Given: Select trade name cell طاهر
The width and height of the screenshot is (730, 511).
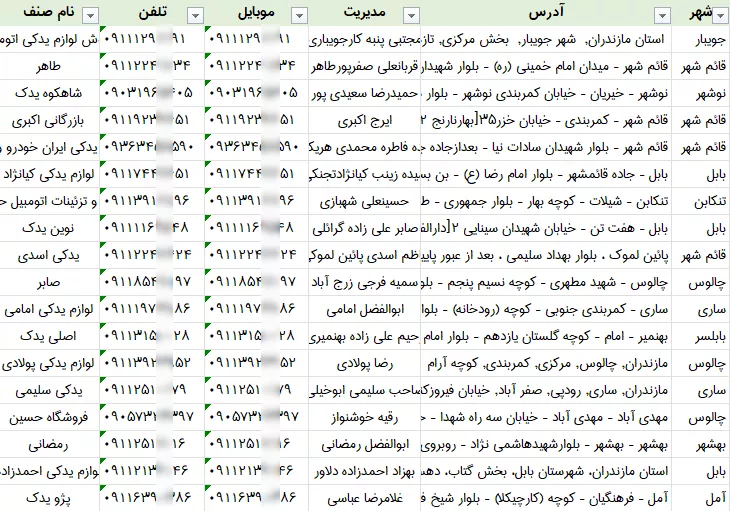Looking at the screenshot, I should tap(49, 67).
